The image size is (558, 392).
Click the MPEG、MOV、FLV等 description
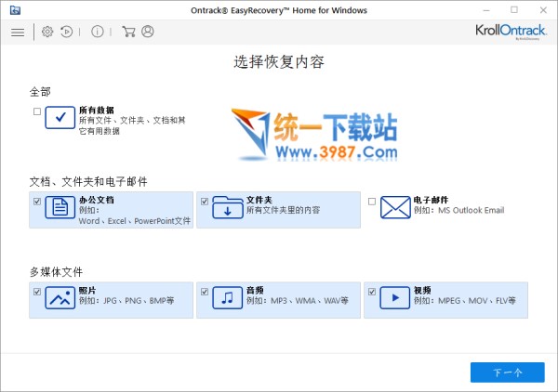(x=477, y=301)
